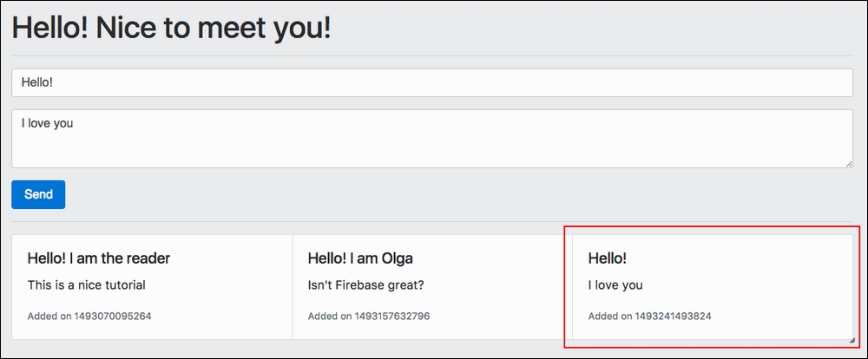The width and height of the screenshot is (868, 359).
Task: Click the highlighted newest message card
Action: tap(713, 287)
